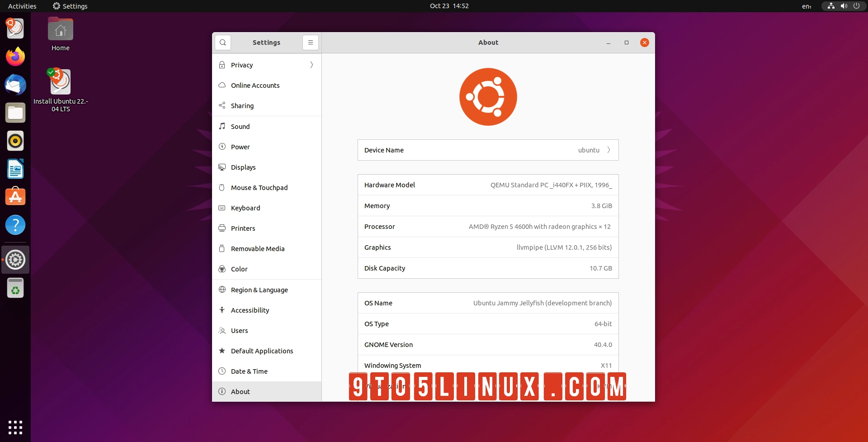Open the Date & Time settings entry

(249, 371)
